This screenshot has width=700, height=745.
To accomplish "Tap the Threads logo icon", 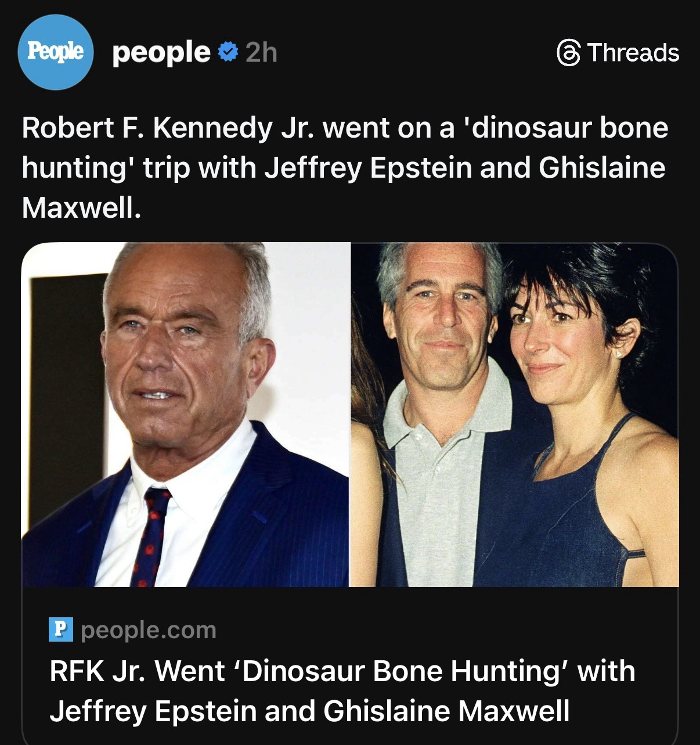I will coord(568,53).
